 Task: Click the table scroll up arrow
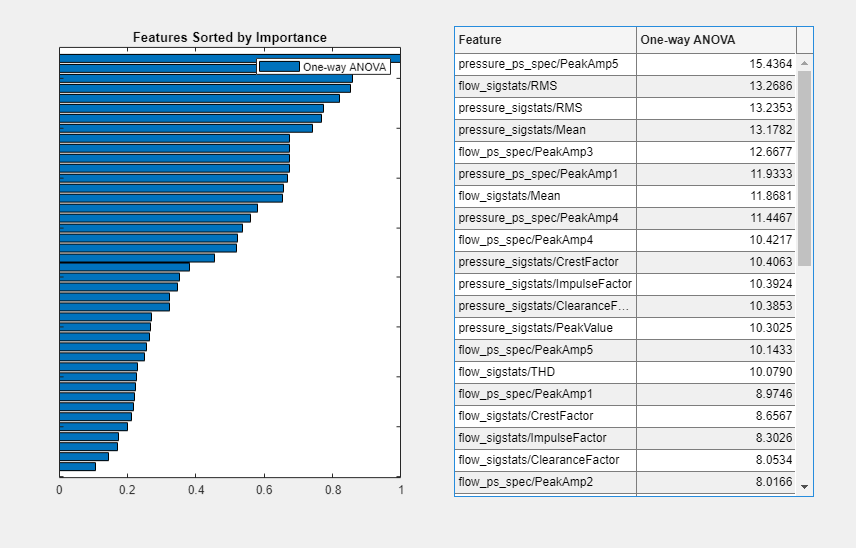pos(804,63)
